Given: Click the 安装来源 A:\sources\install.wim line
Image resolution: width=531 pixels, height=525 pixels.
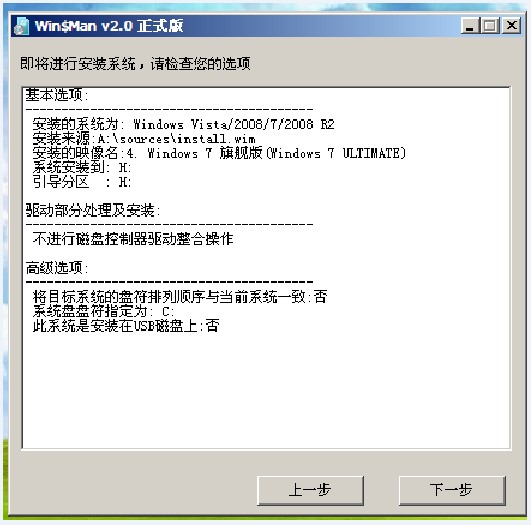Looking at the screenshot, I should (144, 139).
